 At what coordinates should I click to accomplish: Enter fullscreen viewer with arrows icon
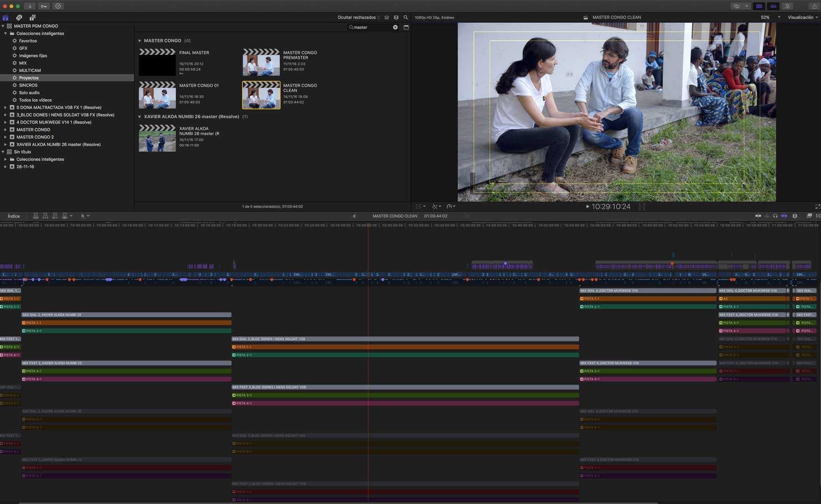[x=817, y=207]
